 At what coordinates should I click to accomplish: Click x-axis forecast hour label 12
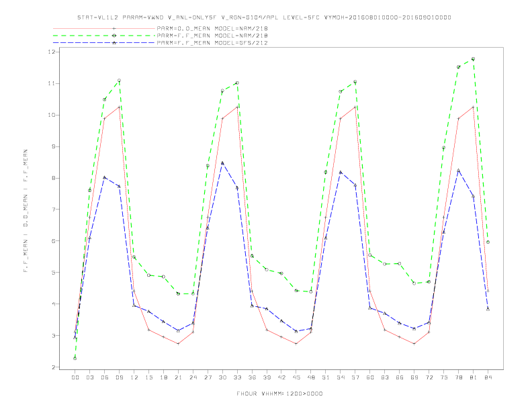pos(134,377)
